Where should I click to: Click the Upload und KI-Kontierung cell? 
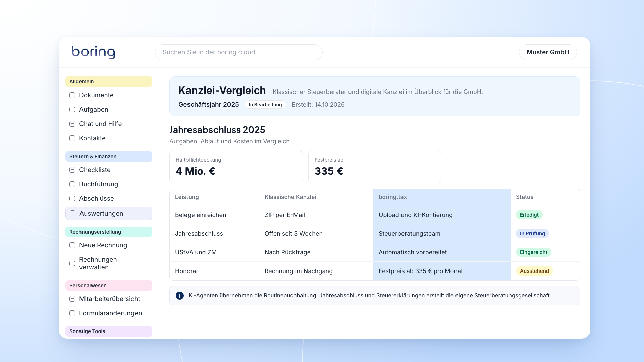442,215
